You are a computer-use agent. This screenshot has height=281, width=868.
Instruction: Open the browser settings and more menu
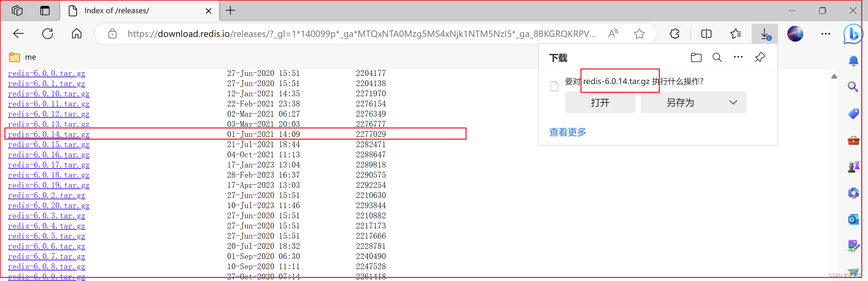coord(826,34)
